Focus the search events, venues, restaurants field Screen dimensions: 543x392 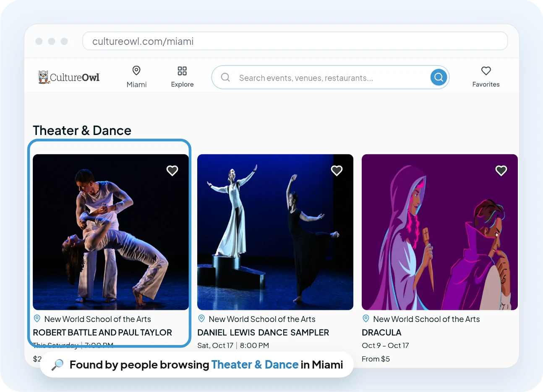click(330, 78)
